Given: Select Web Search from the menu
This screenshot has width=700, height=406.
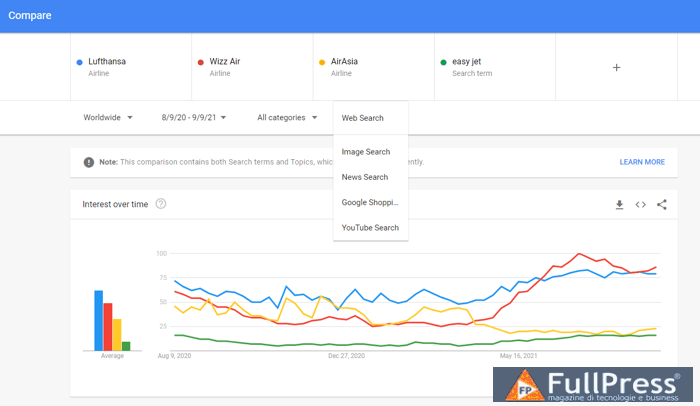Looking at the screenshot, I should coord(363,118).
